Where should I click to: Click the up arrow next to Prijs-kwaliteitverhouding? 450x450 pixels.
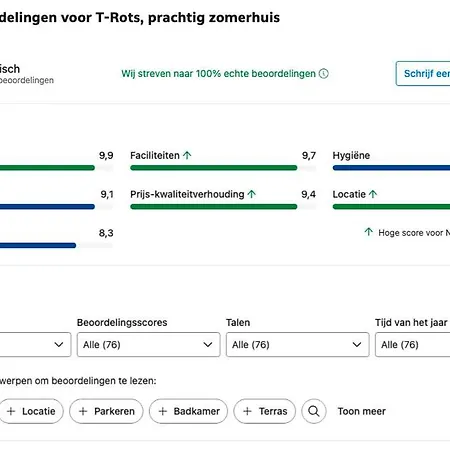coord(252,194)
